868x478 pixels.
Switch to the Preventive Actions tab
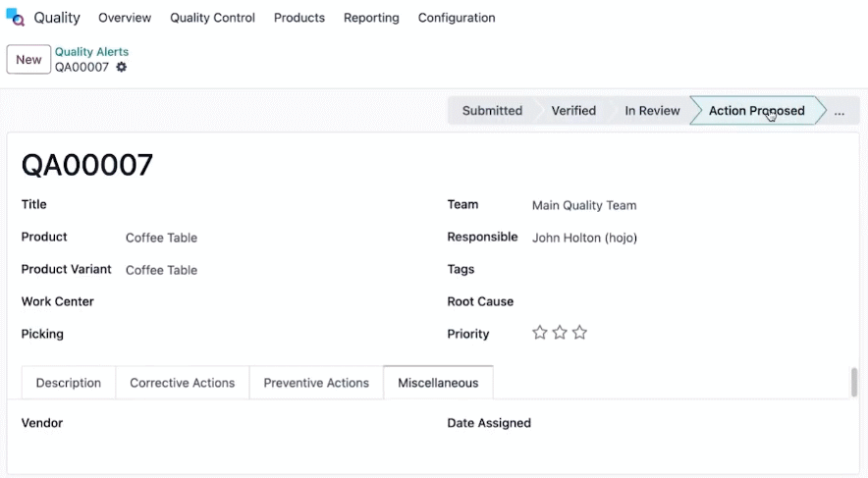tap(316, 383)
